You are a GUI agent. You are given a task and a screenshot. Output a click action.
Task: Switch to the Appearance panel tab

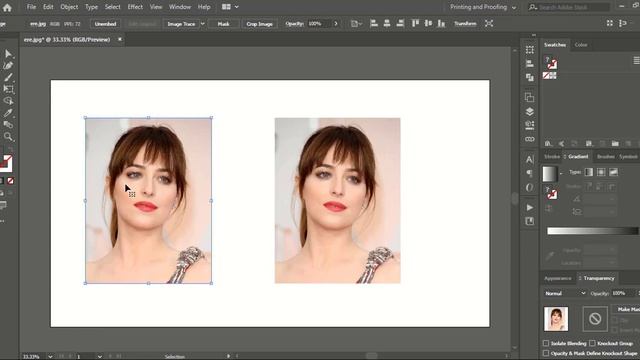click(558, 278)
